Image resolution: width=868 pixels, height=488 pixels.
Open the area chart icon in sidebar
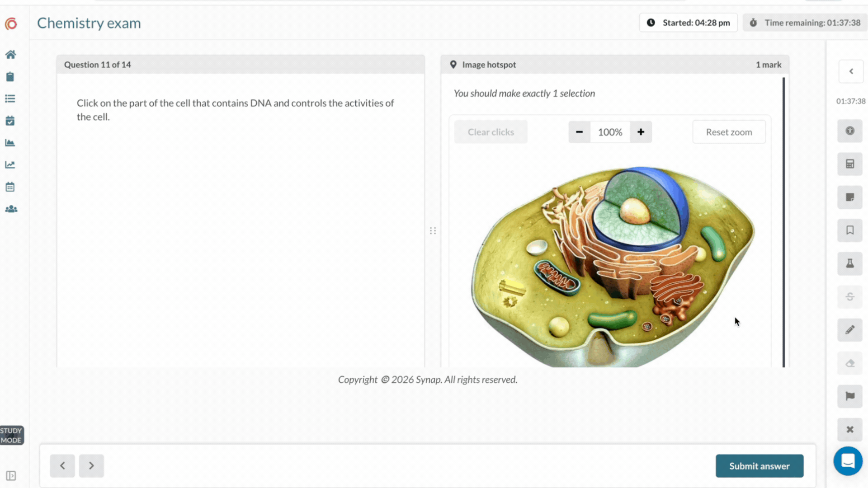[10, 143]
